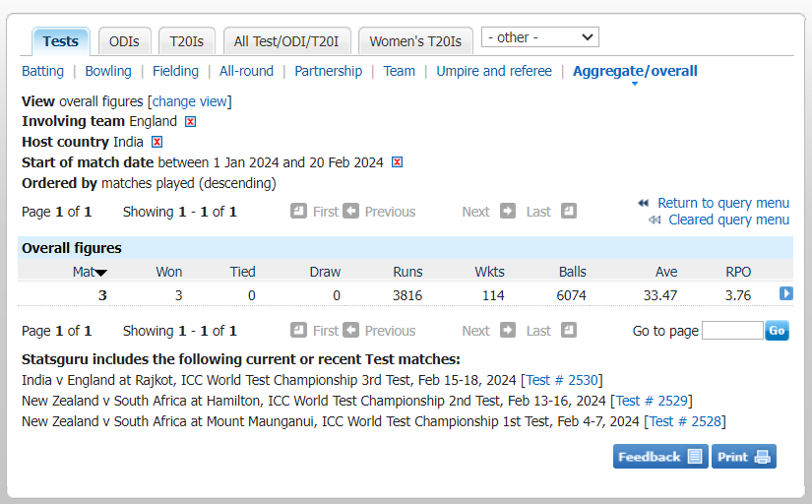Screen dimensions: 812x504
Task: Click the Won column header
Action: 169,272
